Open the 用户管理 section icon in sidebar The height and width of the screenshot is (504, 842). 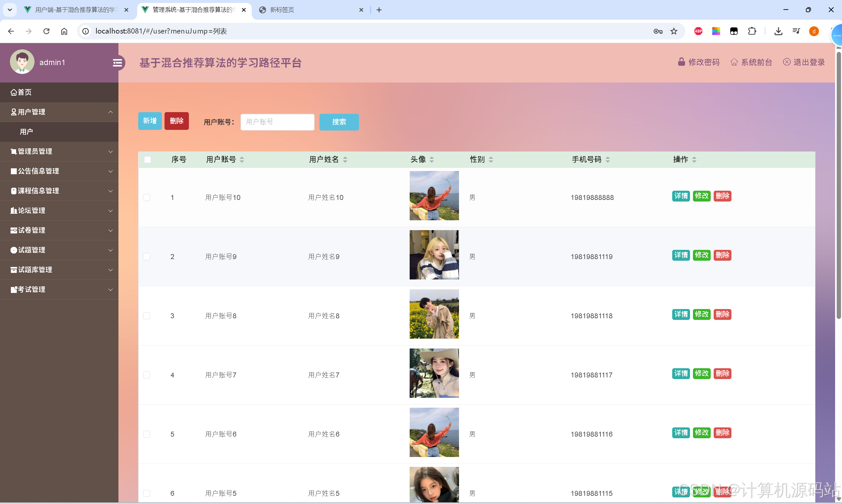pyautogui.click(x=13, y=112)
